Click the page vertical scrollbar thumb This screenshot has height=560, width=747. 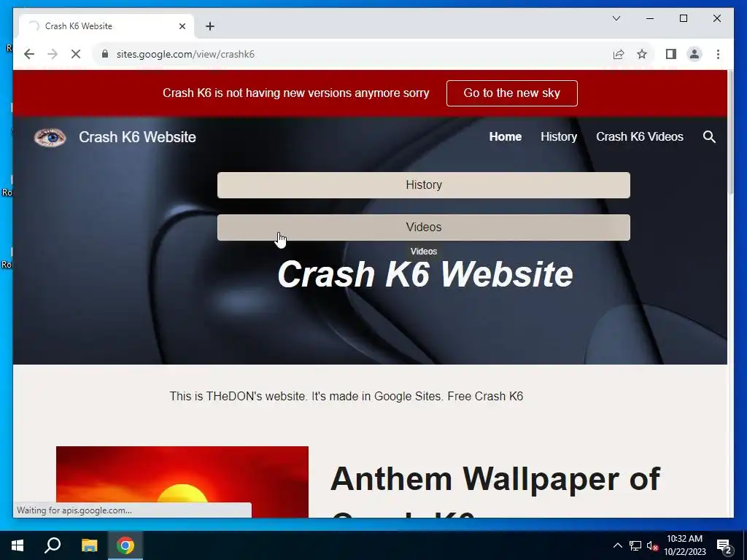coord(730,133)
